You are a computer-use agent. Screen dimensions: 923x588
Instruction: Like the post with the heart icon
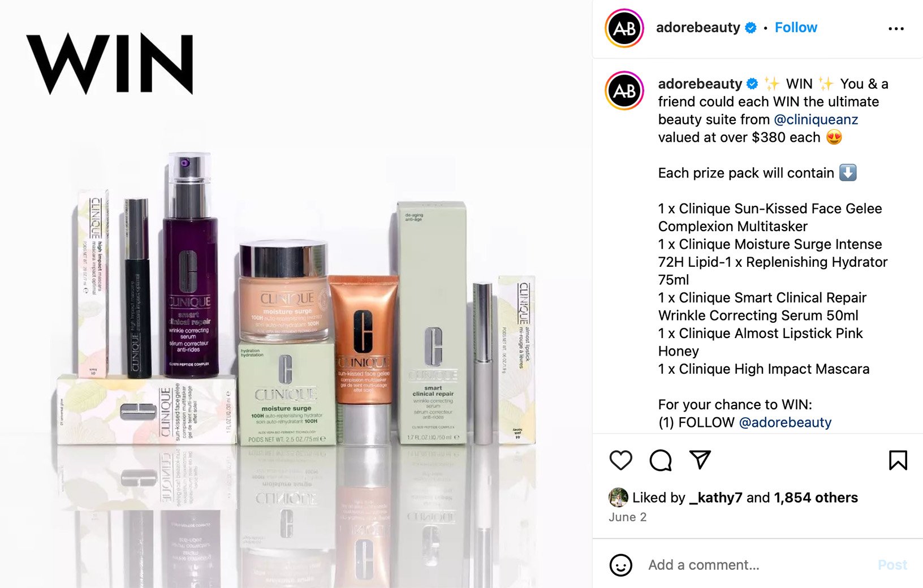click(620, 460)
